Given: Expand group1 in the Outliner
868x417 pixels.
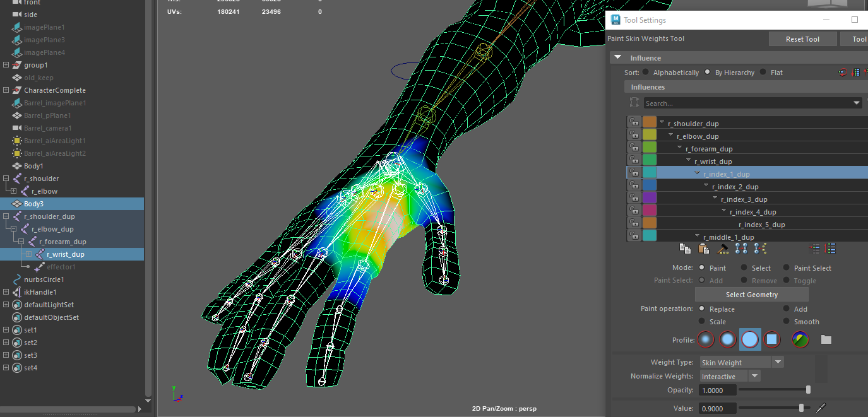Looking at the screenshot, I should pos(6,65).
